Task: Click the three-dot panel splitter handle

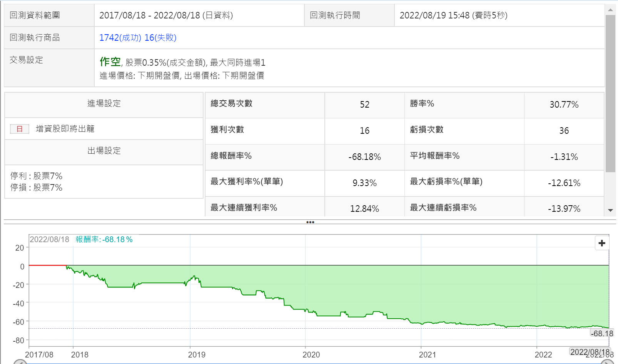Action: pyautogui.click(x=310, y=222)
